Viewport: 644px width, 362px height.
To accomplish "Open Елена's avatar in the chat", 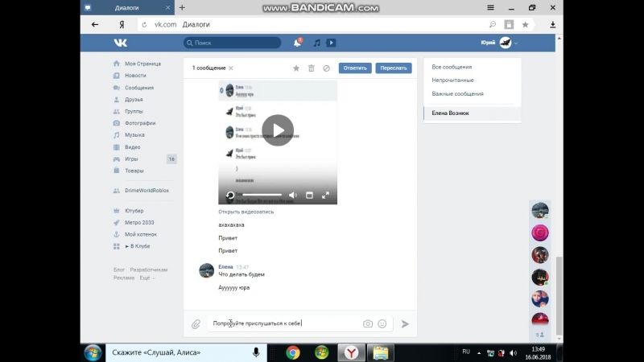I will (x=206, y=271).
